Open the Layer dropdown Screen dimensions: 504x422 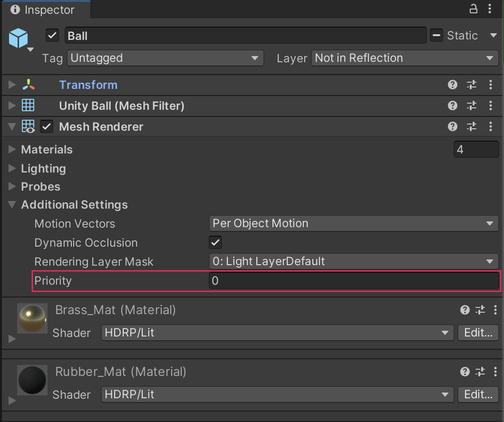405,58
